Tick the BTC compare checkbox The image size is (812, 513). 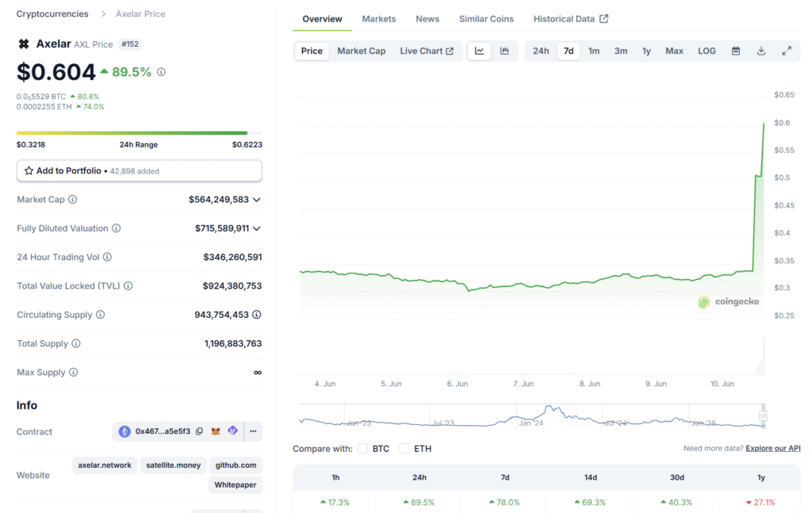362,448
